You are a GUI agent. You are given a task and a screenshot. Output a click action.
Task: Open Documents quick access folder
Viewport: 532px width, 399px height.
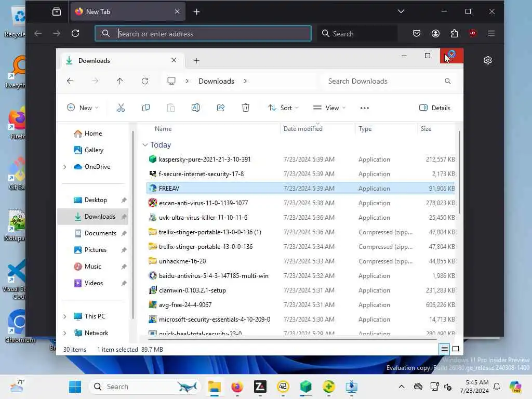click(100, 233)
